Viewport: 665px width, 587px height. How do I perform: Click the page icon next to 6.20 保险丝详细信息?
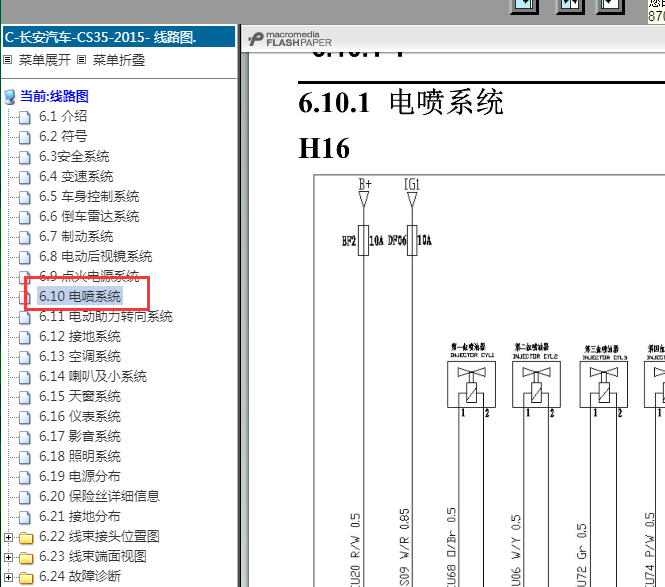[x=25, y=497]
